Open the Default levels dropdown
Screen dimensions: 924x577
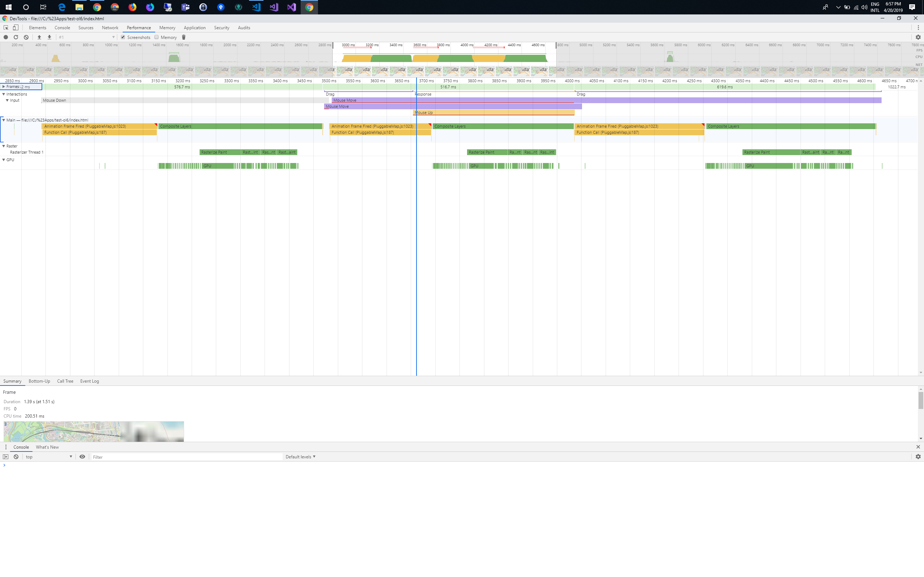[301, 457]
